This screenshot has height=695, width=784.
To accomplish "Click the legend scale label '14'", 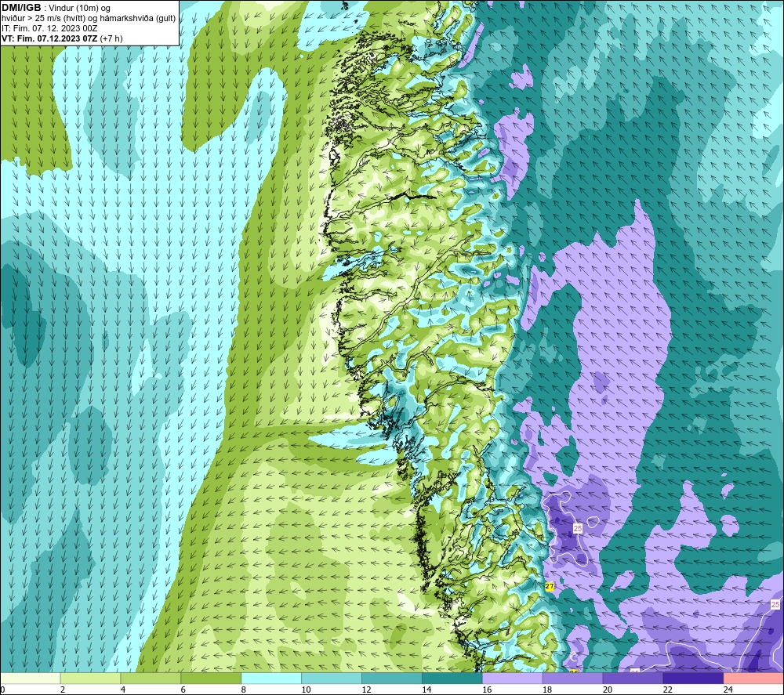I will [x=426, y=690].
